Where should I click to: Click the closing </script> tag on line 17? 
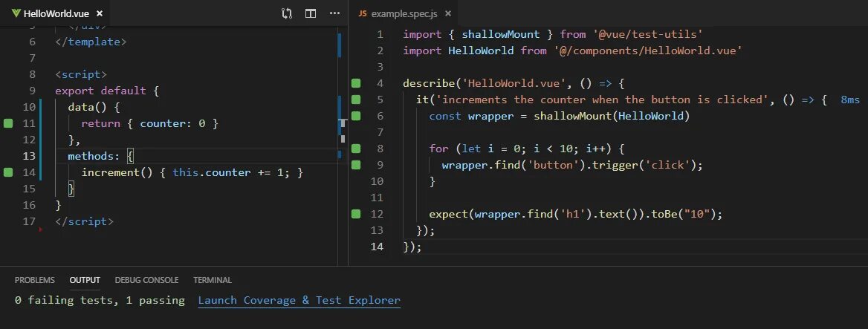pyautogui.click(x=84, y=221)
